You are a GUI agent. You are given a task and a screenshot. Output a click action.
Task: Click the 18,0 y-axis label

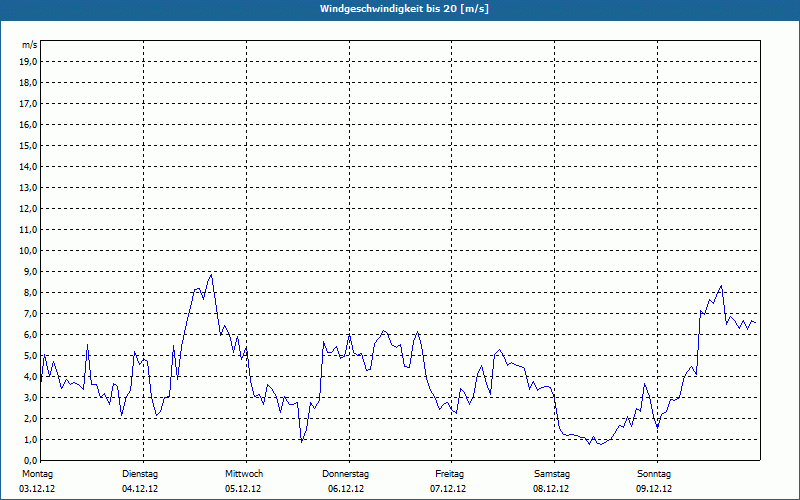(x=28, y=83)
